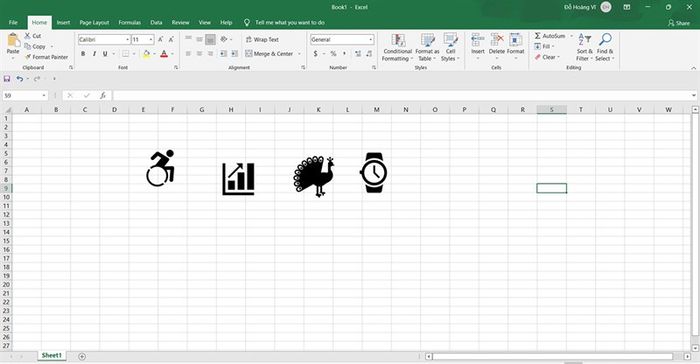
Task: Click the Paste icon
Action: click(13, 41)
